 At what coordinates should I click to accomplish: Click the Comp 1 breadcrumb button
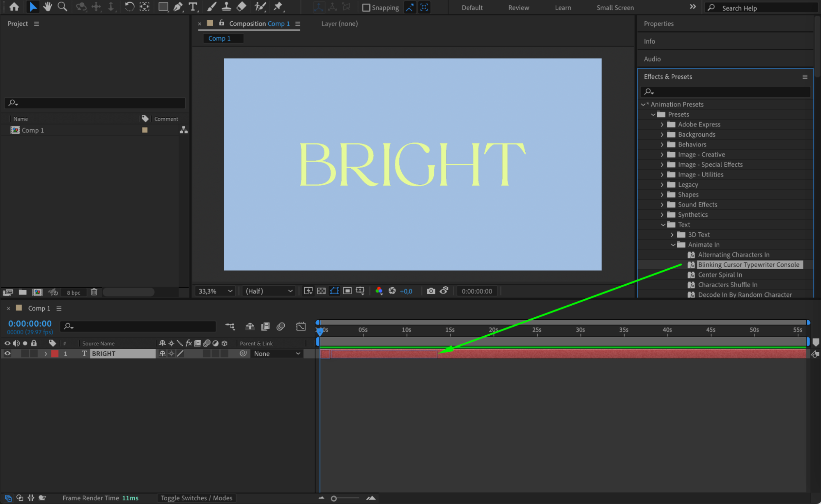[x=219, y=38]
